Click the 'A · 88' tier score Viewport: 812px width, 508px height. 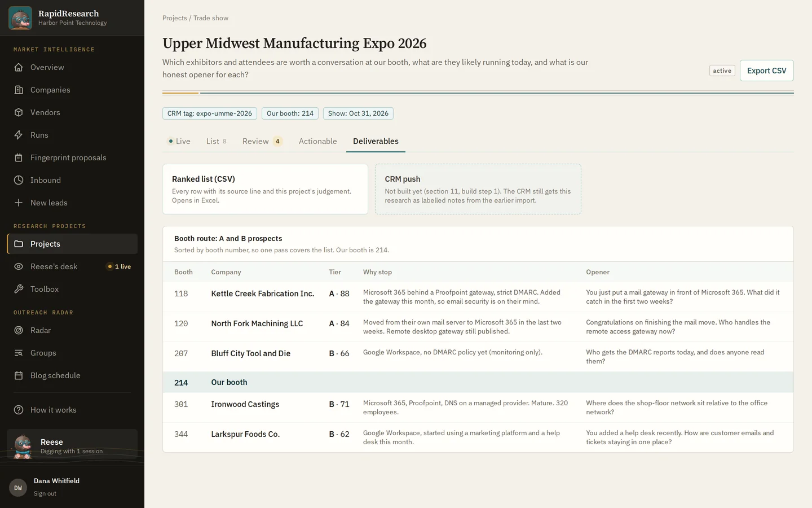(x=339, y=294)
